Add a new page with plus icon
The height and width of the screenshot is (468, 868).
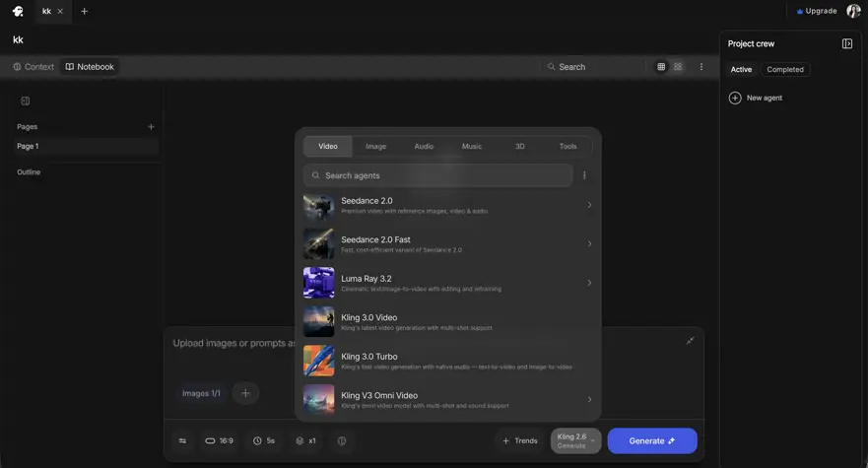(x=151, y=127)
